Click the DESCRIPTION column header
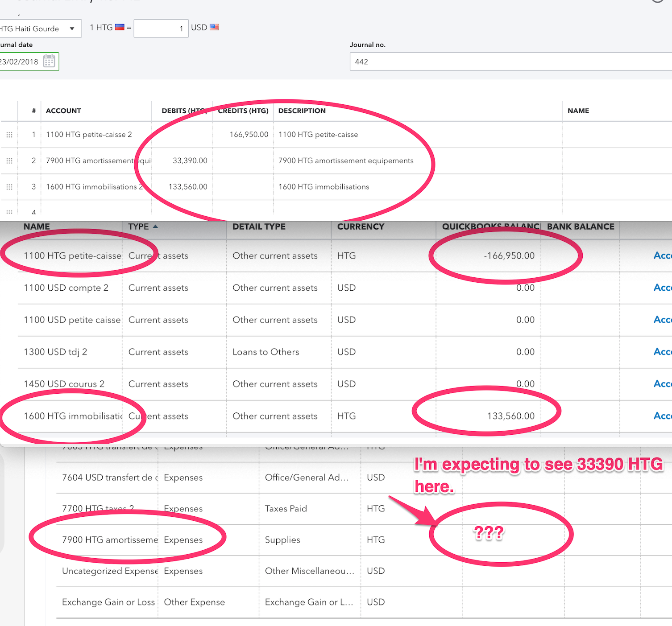The width and height of the screenshot is (672, 626). 302,111
